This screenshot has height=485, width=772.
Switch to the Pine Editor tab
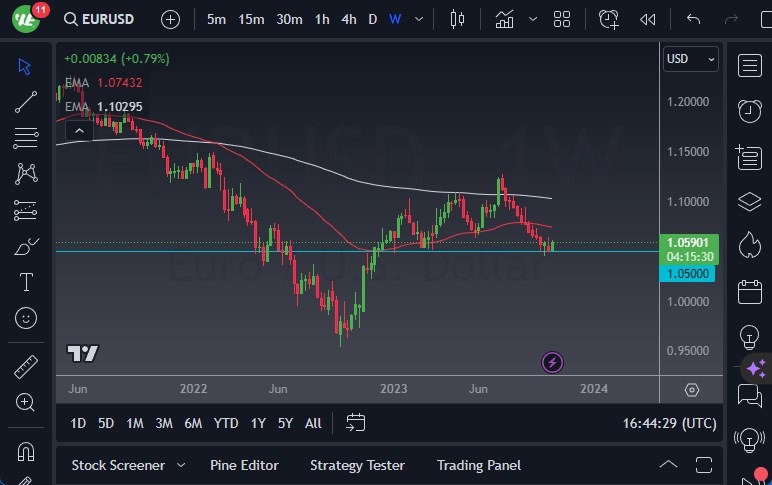coord(244,465)
